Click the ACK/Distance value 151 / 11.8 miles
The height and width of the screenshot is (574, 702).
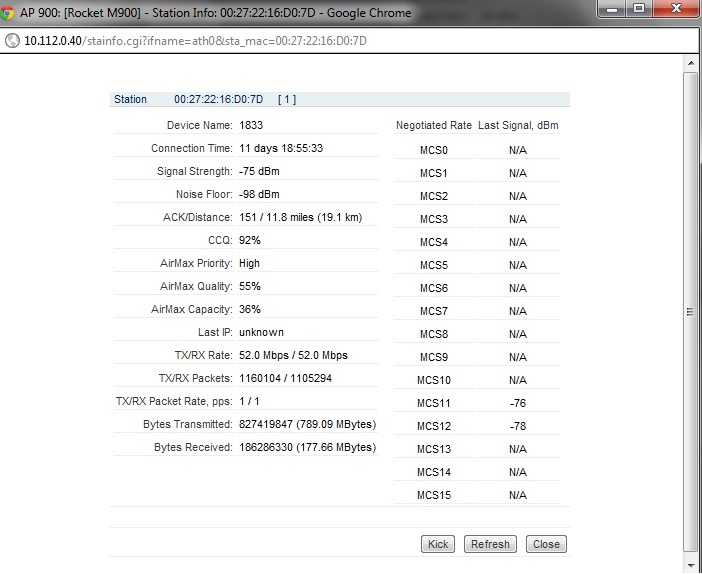300,217
